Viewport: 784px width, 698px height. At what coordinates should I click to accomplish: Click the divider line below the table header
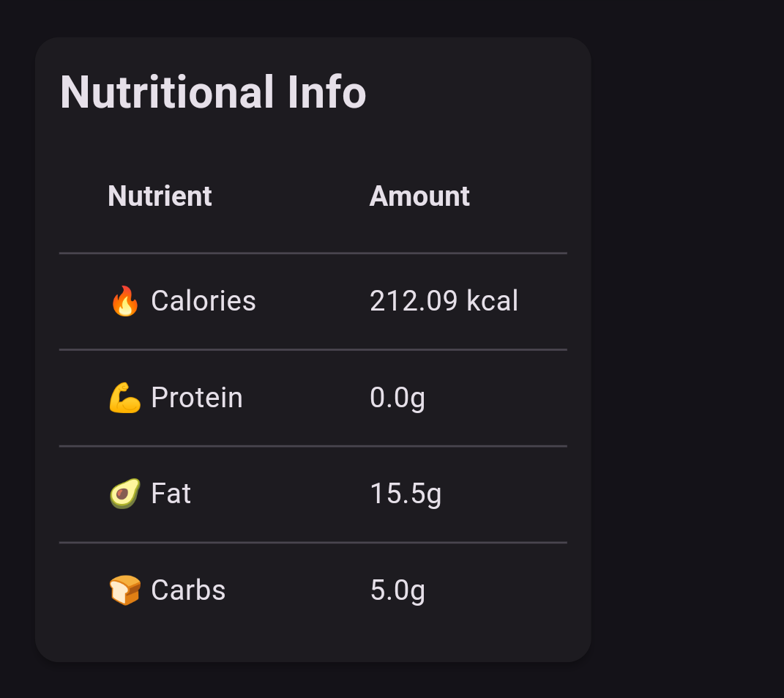click(313, 253)
